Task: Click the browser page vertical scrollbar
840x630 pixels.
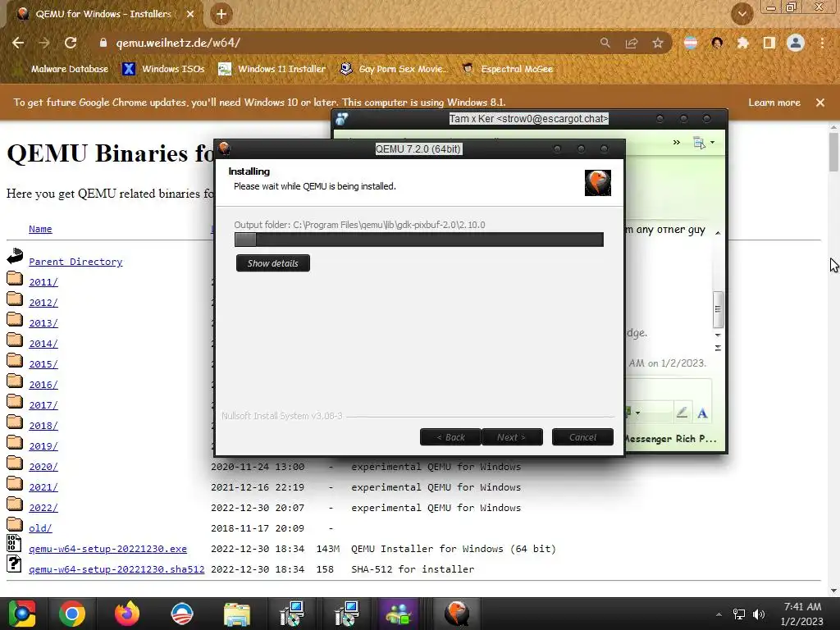Action: click(x=833, y=152)
